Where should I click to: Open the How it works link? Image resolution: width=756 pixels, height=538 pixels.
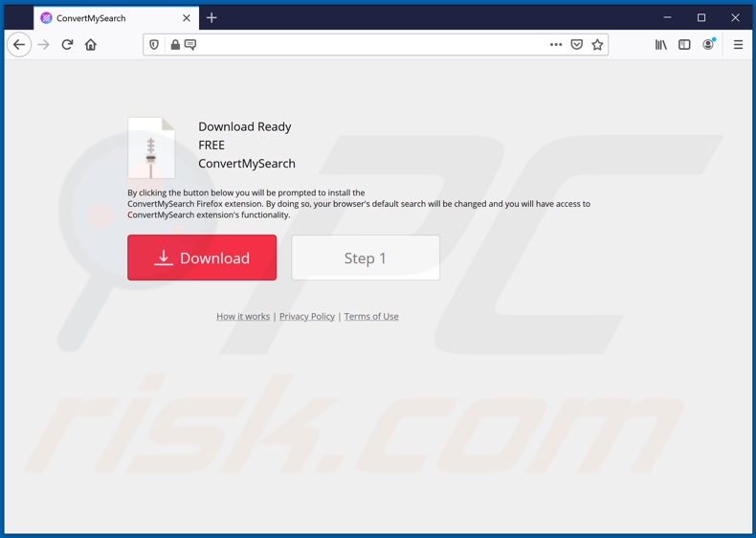(x=243, y=317)
